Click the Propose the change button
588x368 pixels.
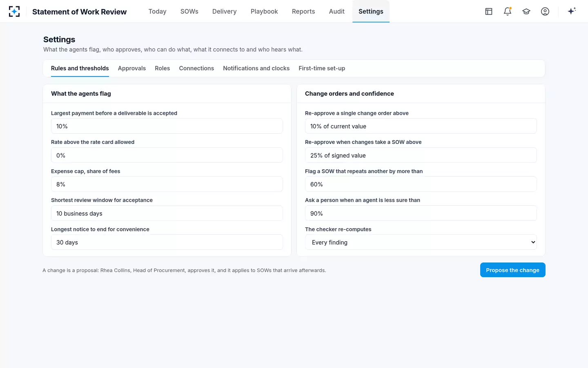[512, 270]
